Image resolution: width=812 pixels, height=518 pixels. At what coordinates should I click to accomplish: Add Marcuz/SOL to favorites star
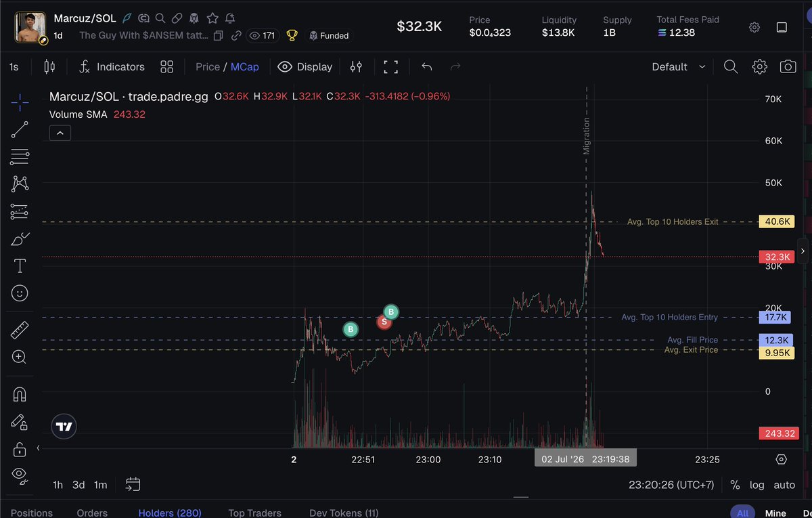coord(212,18)
